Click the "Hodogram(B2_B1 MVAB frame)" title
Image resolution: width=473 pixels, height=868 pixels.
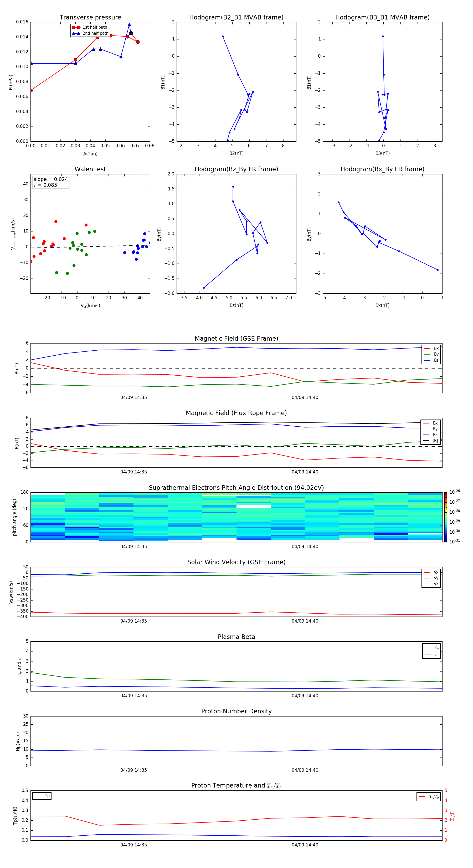click(236, 18)
